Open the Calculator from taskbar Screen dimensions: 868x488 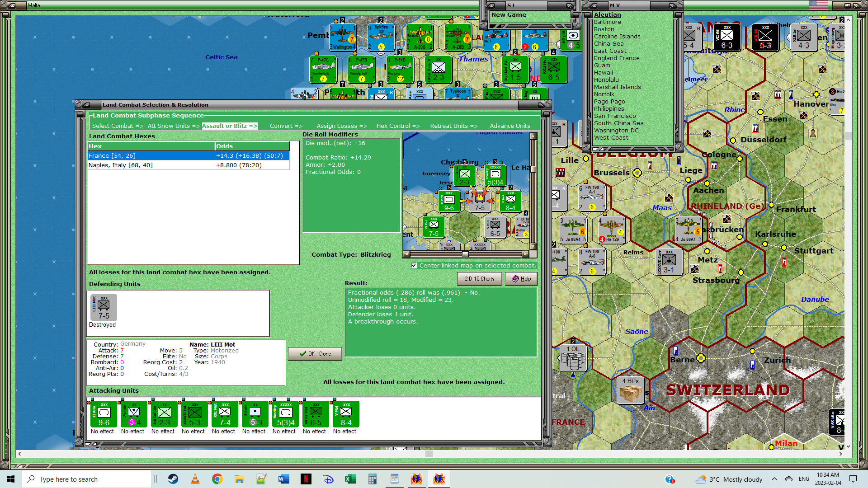tap(373, 479)
